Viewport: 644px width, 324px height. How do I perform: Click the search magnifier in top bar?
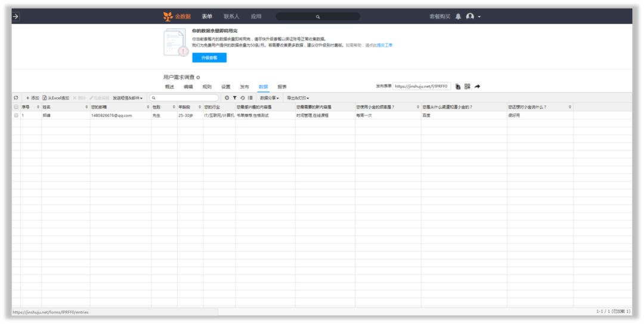point(317,17)
